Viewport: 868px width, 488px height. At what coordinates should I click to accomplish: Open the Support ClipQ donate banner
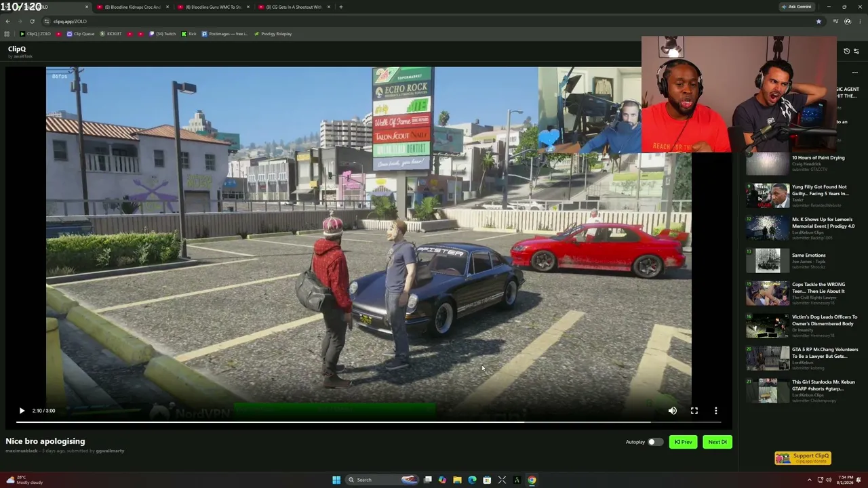pyautogui.click(x=803, y=458)
